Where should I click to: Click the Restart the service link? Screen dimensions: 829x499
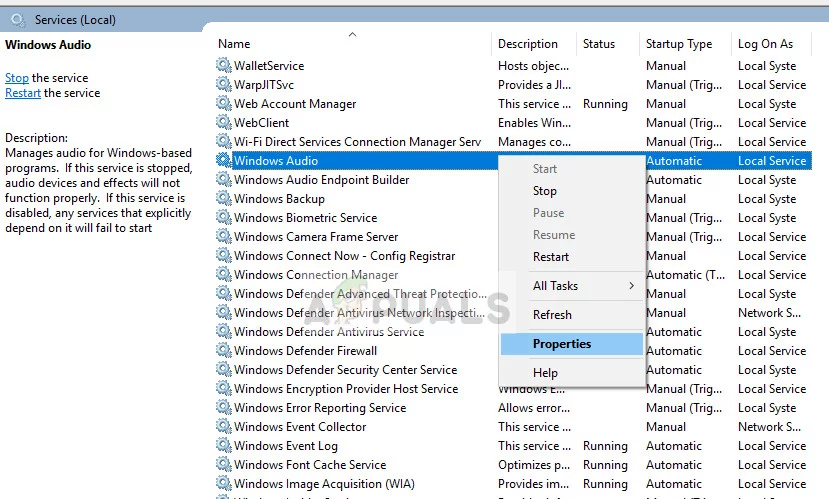pyautogui.click(x=23, y=93)
